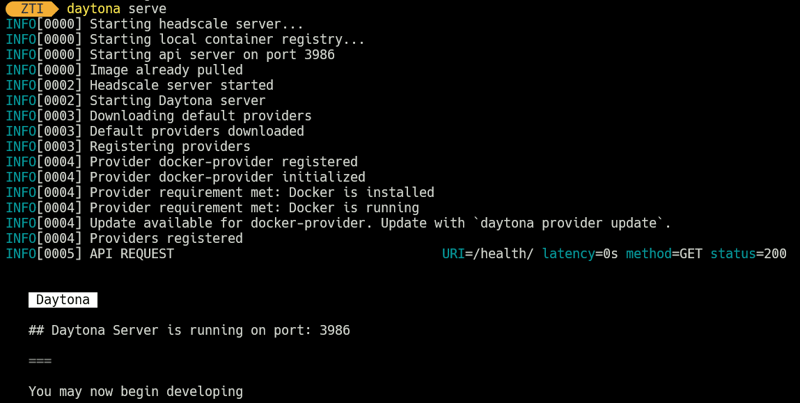This screenshot has height=403, width=800.
Task: Click the 'method=GET' field
Action: pos(664,254)
